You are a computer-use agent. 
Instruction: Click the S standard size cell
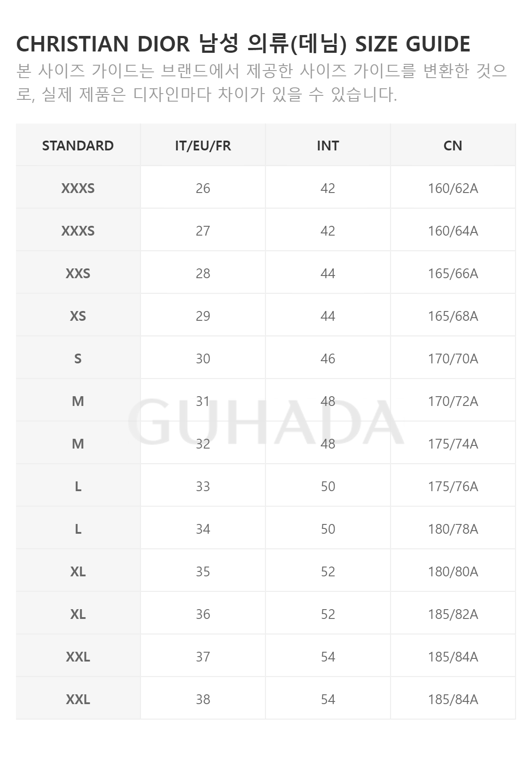tap(78, 358)
